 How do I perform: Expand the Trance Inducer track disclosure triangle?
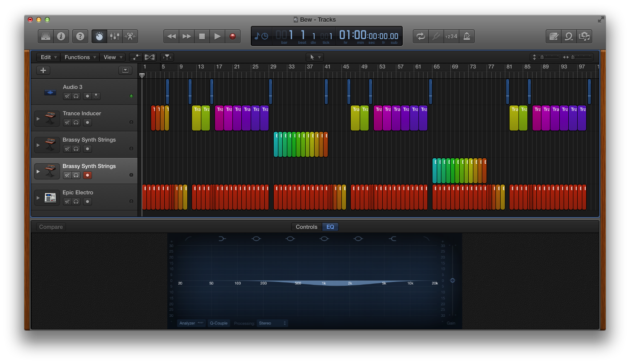tap(38, 119)
